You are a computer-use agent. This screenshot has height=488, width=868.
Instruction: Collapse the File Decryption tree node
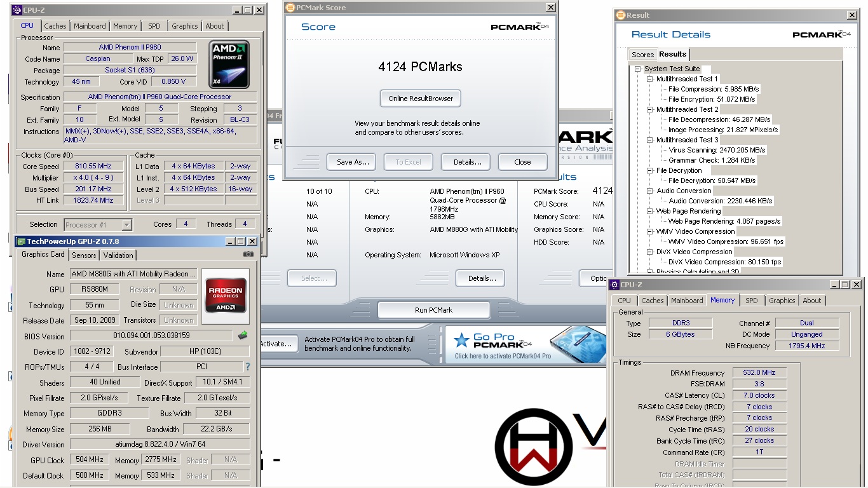point(649,170)
